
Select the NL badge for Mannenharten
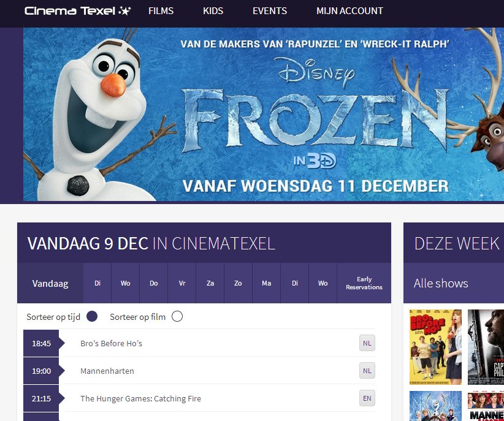pos(367,371)
